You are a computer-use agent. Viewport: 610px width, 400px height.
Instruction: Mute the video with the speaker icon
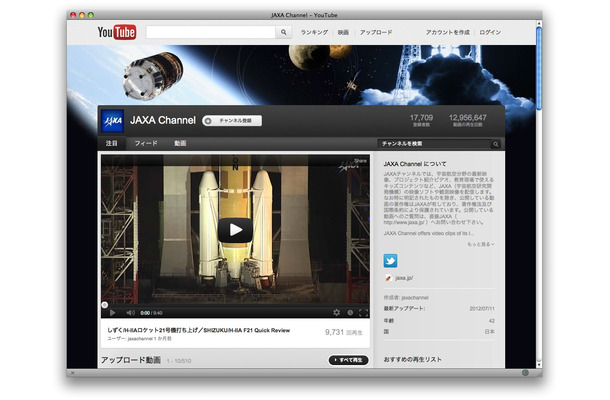[x=130, y=312]
